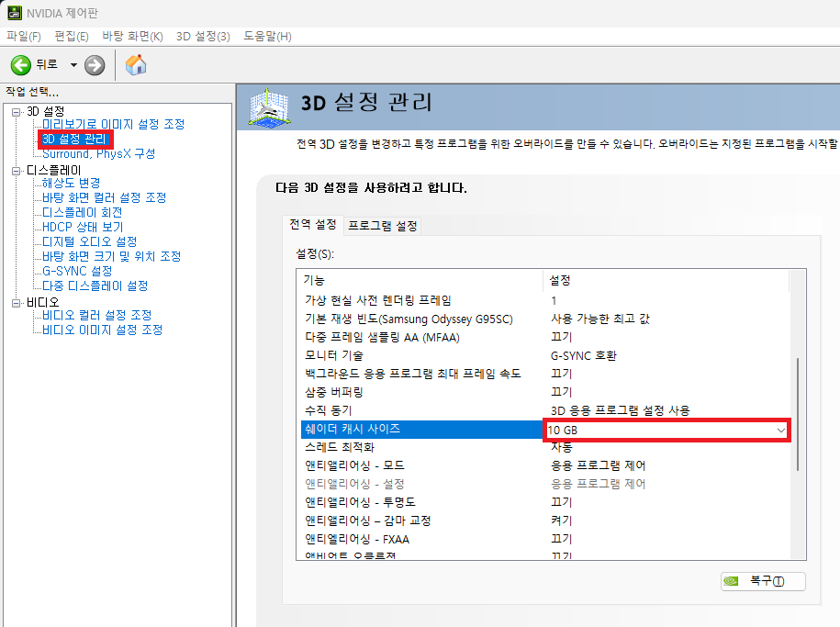Open the 3D 설정(3) menu
The width and height of the screenshot is (840, 627).
click(x=202, y=36)
